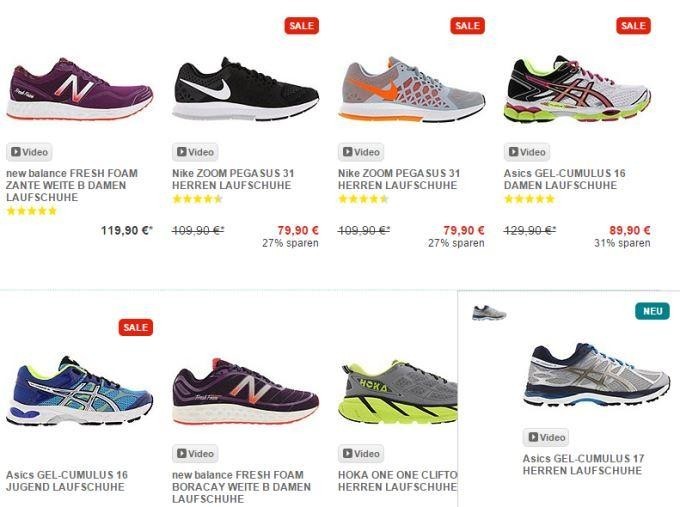Click SALE badge on Asics Cumulus 16 Damen
This screenshot has height=507, width=680.
coord(634,26)
